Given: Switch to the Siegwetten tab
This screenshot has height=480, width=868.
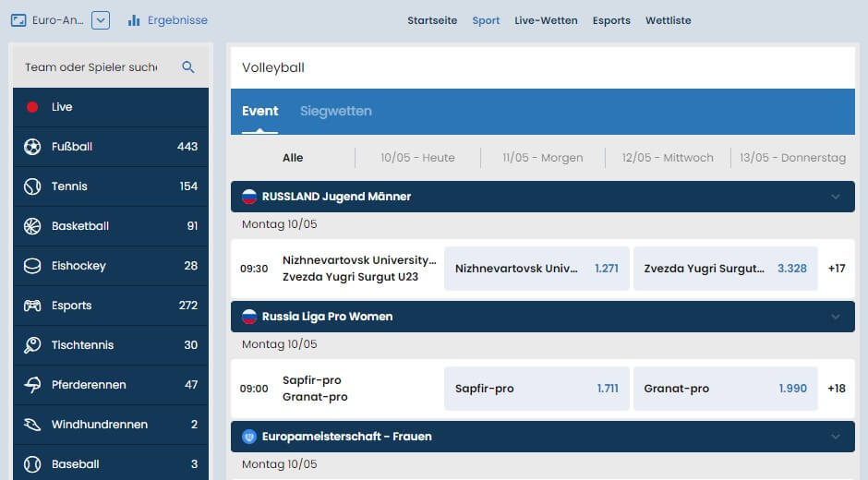Looking at the screenshot, I should 336,112.
